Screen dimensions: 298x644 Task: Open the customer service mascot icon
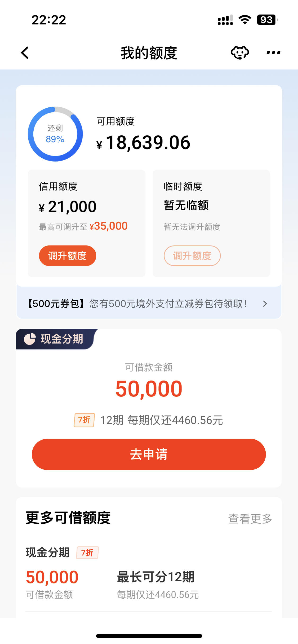click(240, 52)
